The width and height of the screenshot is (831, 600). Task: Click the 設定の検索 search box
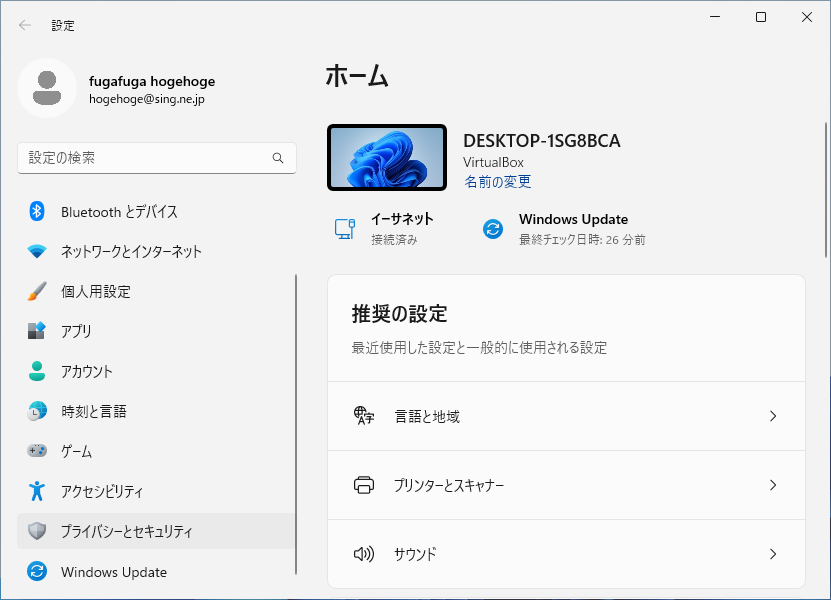[145, 158]
